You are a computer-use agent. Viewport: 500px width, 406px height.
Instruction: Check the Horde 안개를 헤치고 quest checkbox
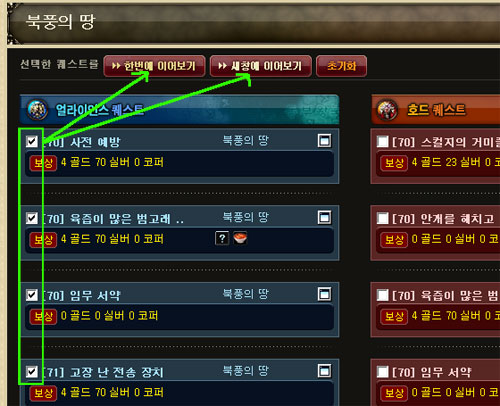[x=382, y=219]
